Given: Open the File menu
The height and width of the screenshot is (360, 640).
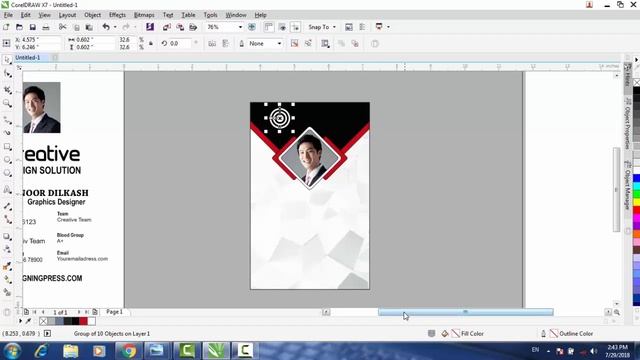Looking at the screenshot, I should [x=8, y=15].
